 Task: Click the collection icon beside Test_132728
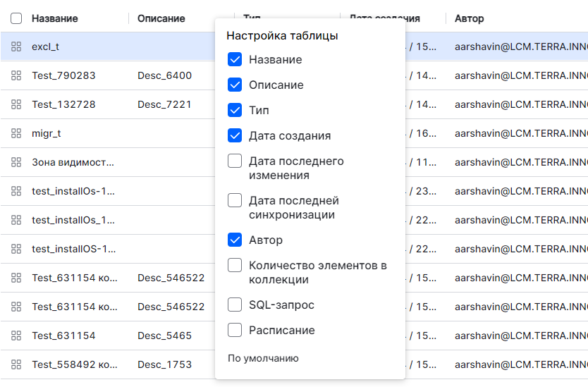tap(16, 104)
